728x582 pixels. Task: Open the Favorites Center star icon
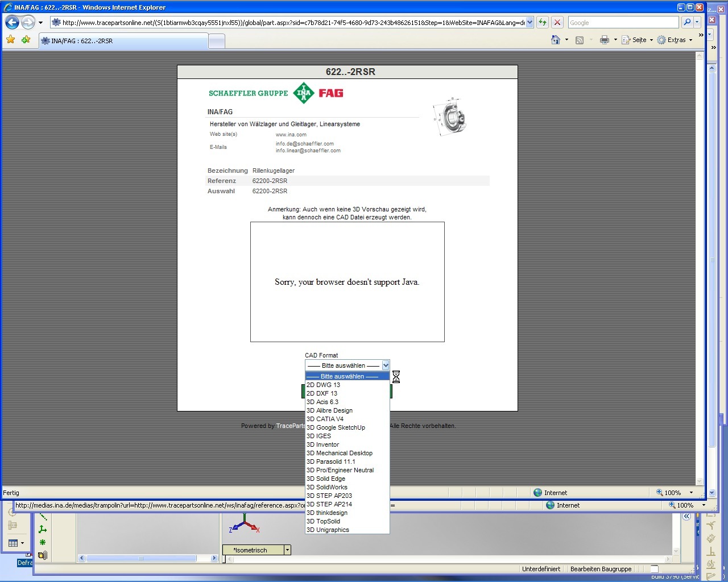[10, 40]
